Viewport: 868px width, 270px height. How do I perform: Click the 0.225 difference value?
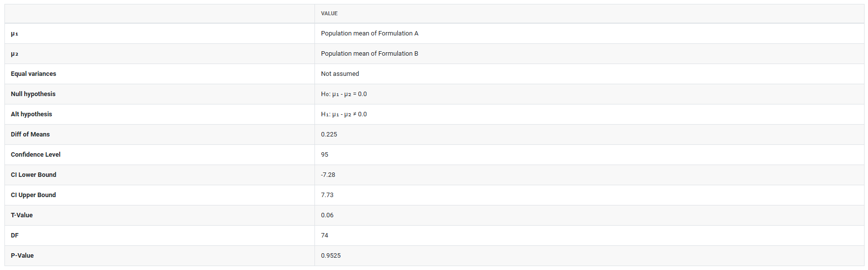point(329,135)
